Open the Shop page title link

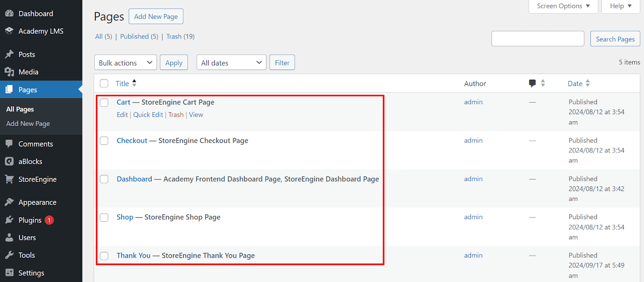[x=125, y=217]
